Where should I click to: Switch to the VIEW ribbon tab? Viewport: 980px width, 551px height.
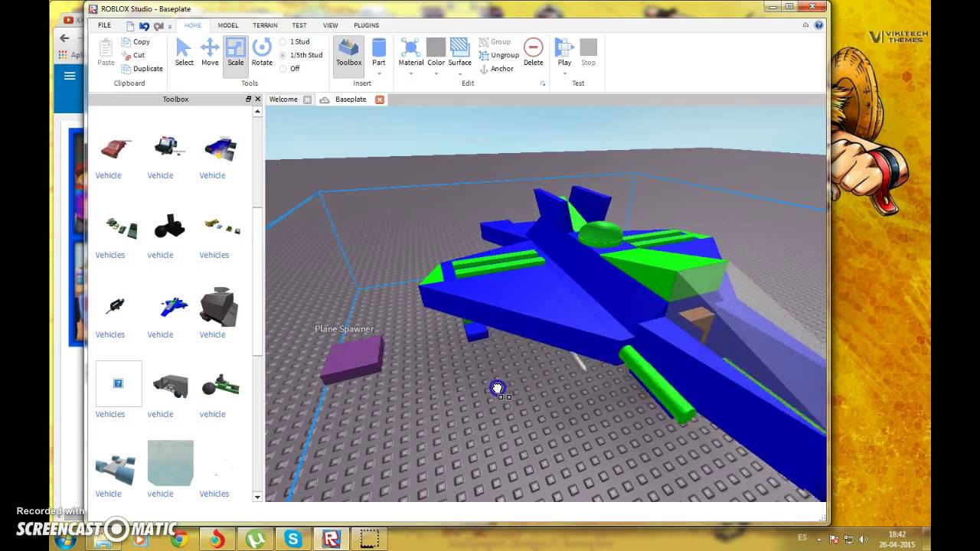click(330, 25)
